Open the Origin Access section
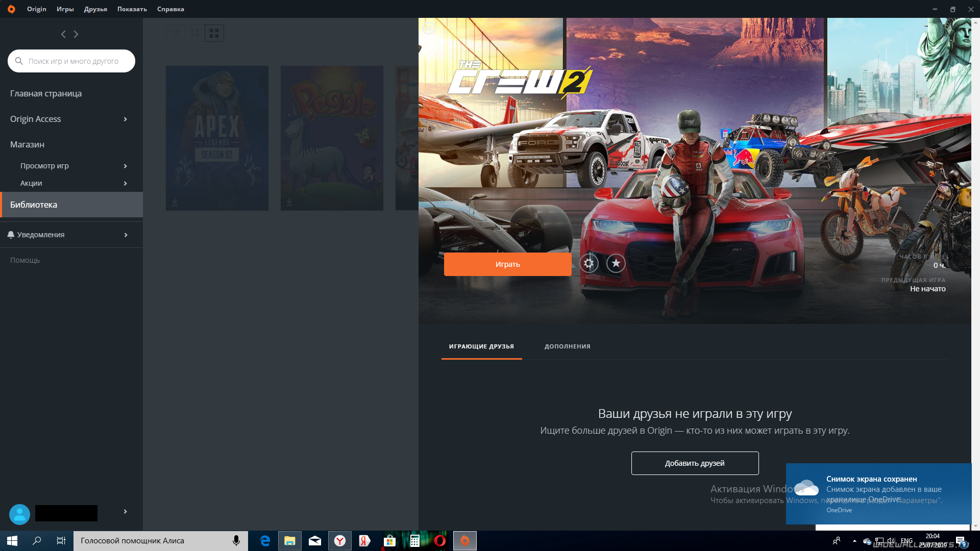Viewport: 980px width, 551px height. [36, 119]
